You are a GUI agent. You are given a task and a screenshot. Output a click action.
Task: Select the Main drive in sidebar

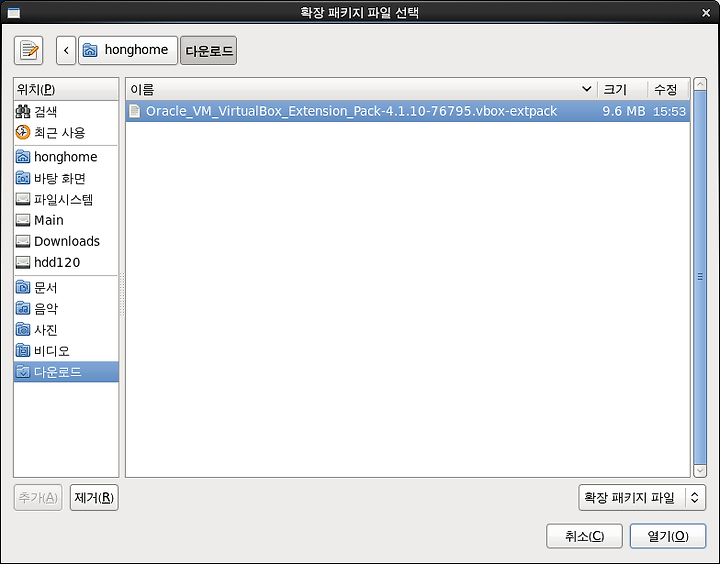66,220
